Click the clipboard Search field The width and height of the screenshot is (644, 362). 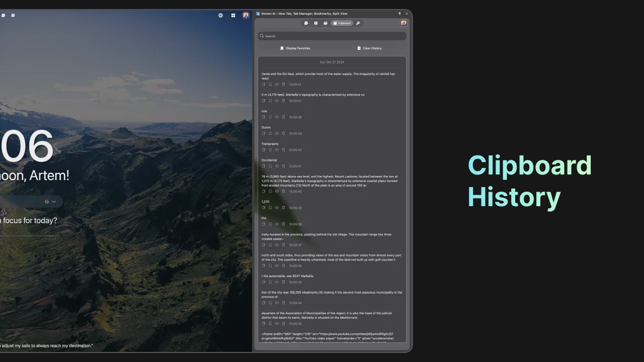click(332, 36)
